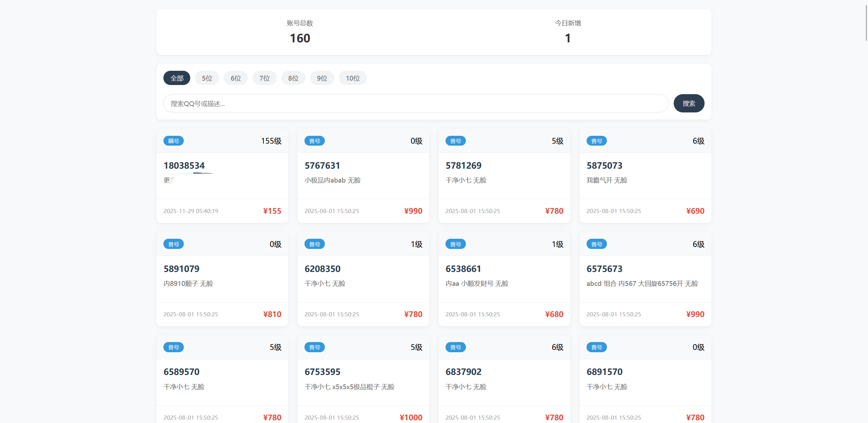Filter accounts by 6位
The width and height of the screenshot is (868, 423).
pyautogui.click(x=236, y=78)
